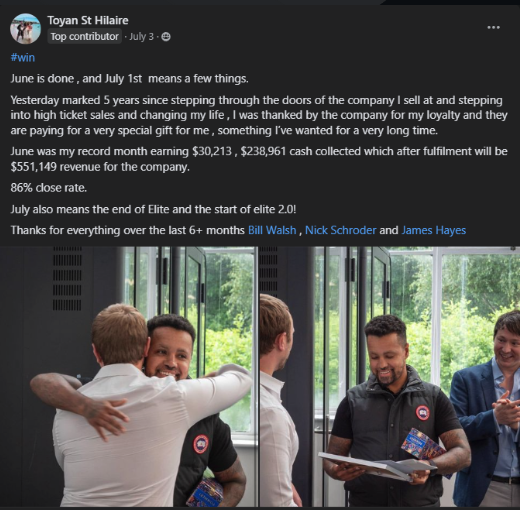Open Bill Walsh's tagged profile
Screen dimensions: 520x510
point(272,230)
